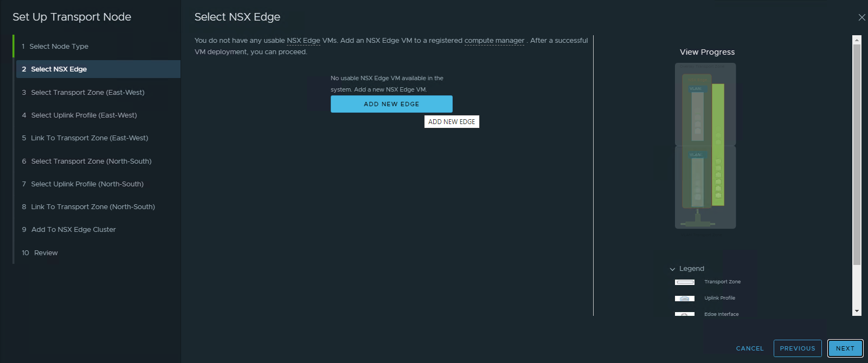Select step 2 Select NSX Edge
Image resolution: width=868 pixels, height=363 pixels.
tap(98, 69)
